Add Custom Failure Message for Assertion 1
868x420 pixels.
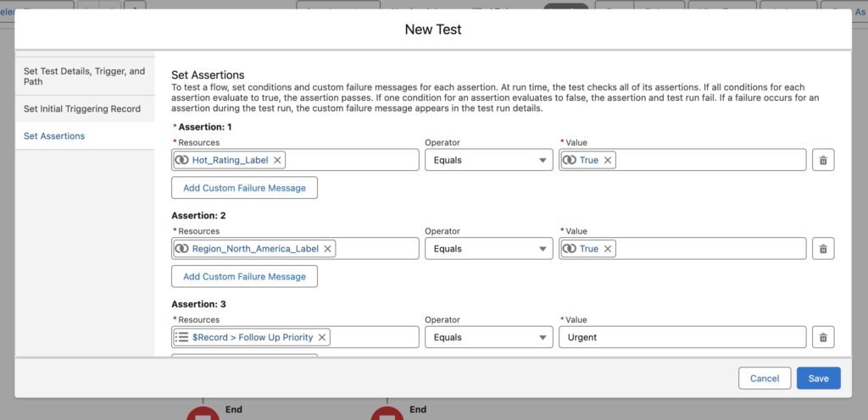pyautogui.click(x=244, y=188)
